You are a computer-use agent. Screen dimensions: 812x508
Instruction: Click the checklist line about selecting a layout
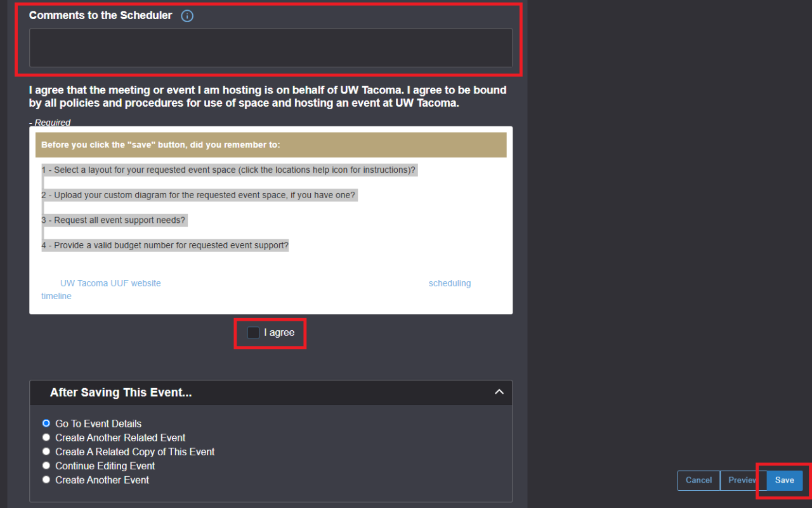coord(228,170)
